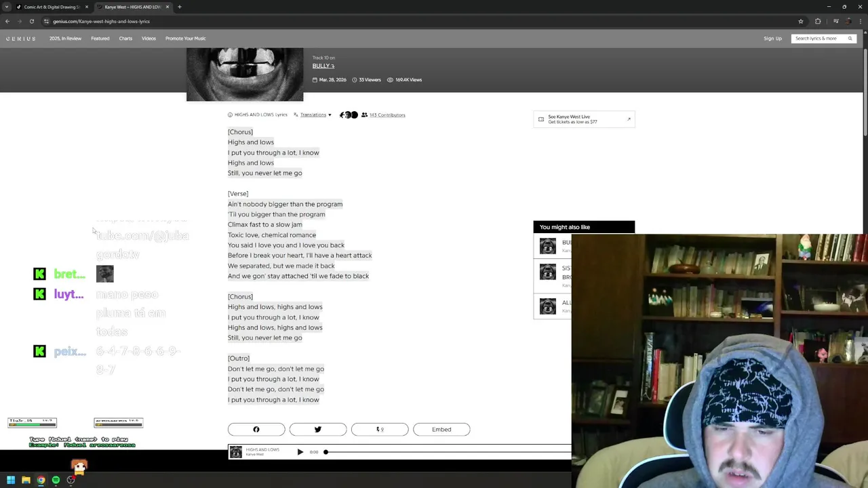Open the Kanye West Live tickets arrow
868x488 pixels.
(x=629, y=119)
